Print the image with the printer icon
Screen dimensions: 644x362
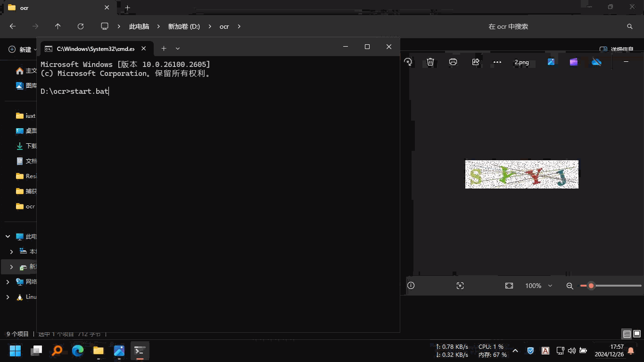453,62
